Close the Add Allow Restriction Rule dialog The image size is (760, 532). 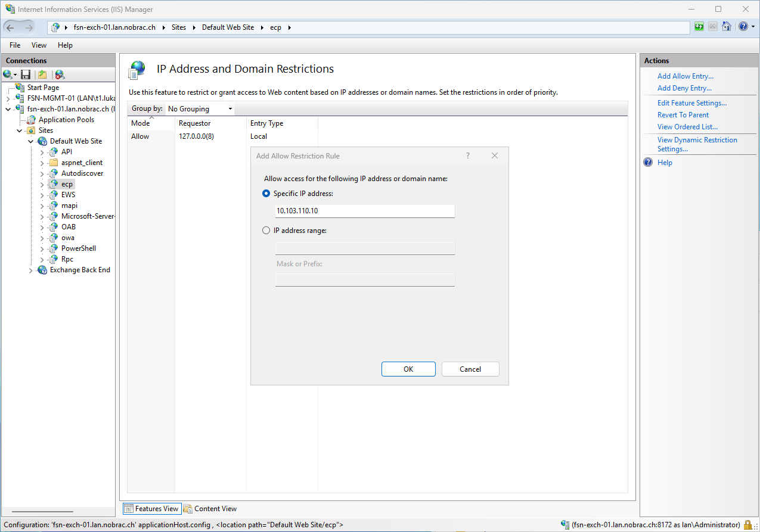click(494, 155)
